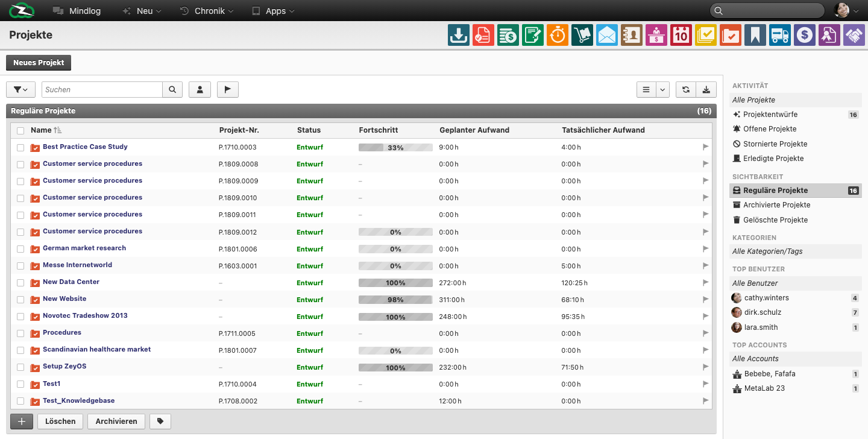Click the 33% progress bar of Best Practice
868x439 pixels.
pos(395,147)
